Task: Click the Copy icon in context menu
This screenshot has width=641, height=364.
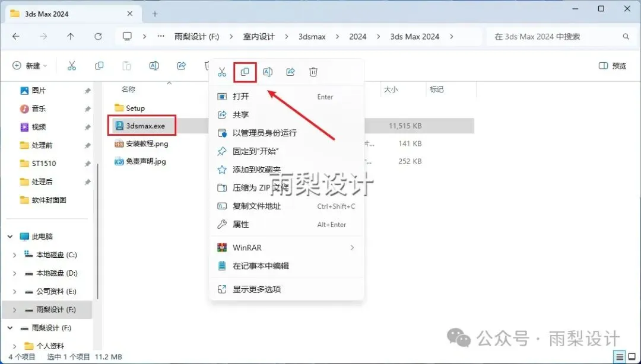Action: (x=245, y=72)
